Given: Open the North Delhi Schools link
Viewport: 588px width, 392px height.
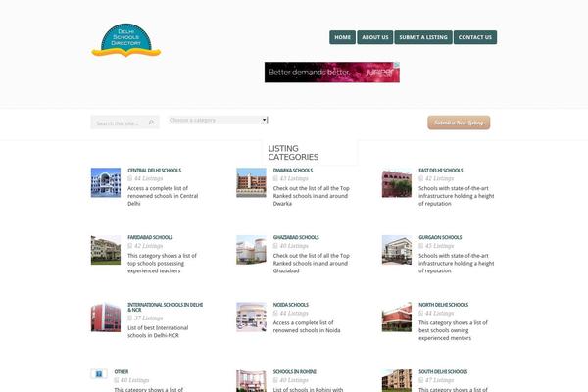Looking at the screenshot, I should click(443, 305).
